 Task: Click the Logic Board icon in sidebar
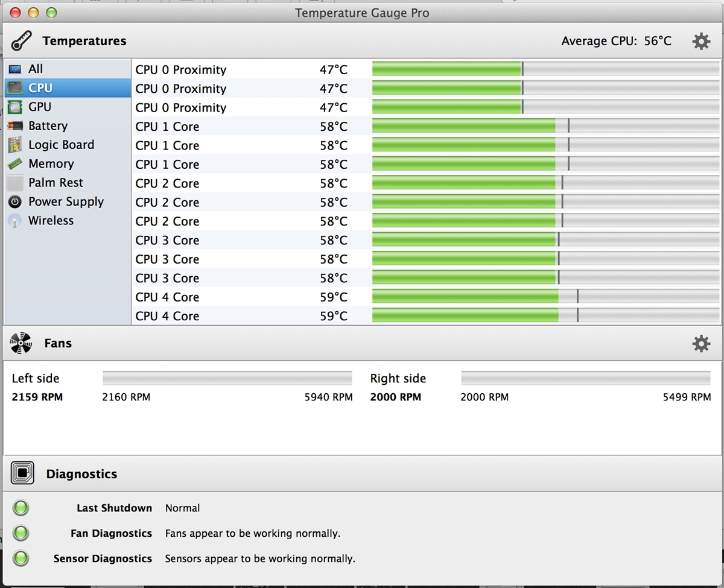(x=15, y=145)
